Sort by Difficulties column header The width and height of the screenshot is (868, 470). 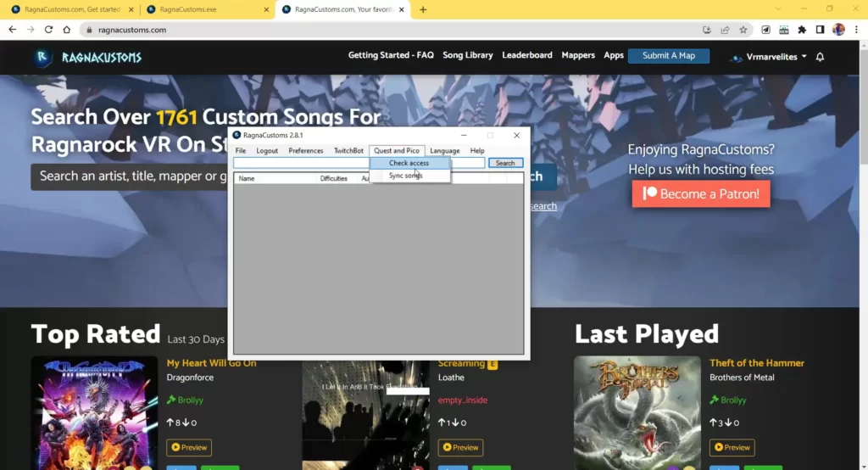[337, 178]
